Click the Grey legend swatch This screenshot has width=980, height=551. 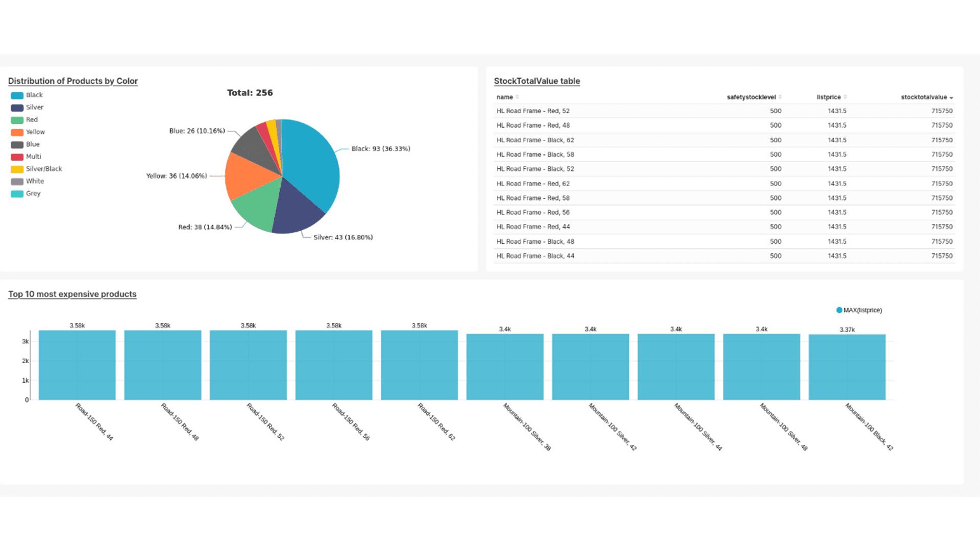17,194
